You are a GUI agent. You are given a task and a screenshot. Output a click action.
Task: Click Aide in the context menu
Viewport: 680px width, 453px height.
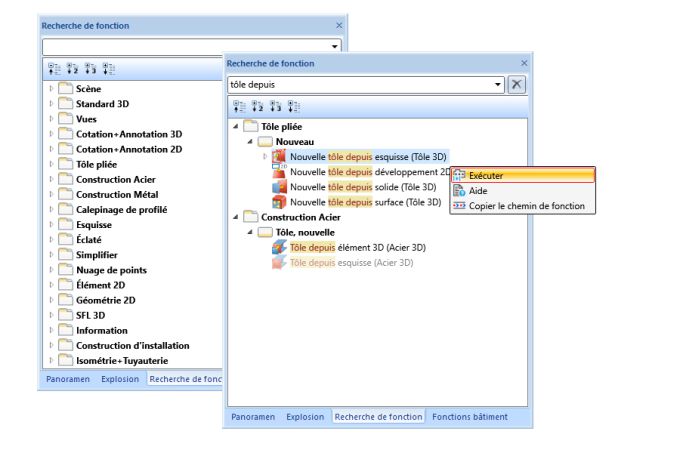point(478,191)
